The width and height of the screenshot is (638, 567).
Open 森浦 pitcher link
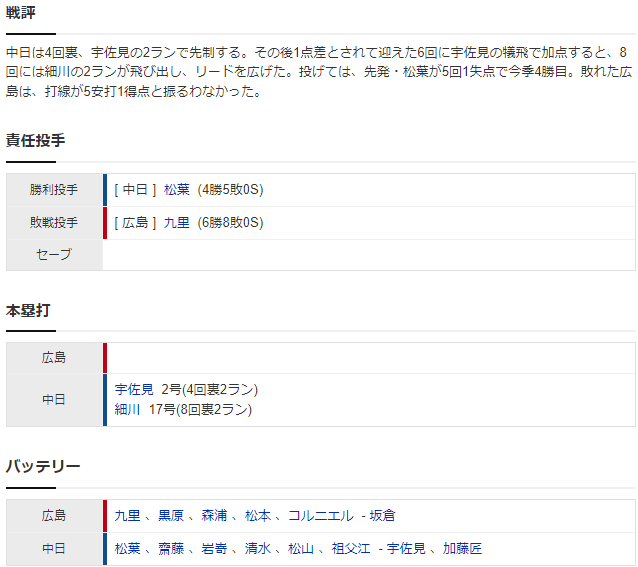[x=214, y=515]
